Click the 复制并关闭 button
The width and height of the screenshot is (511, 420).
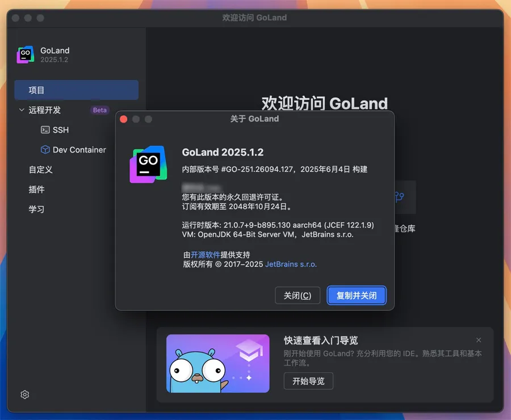click(x=357, y=296)
